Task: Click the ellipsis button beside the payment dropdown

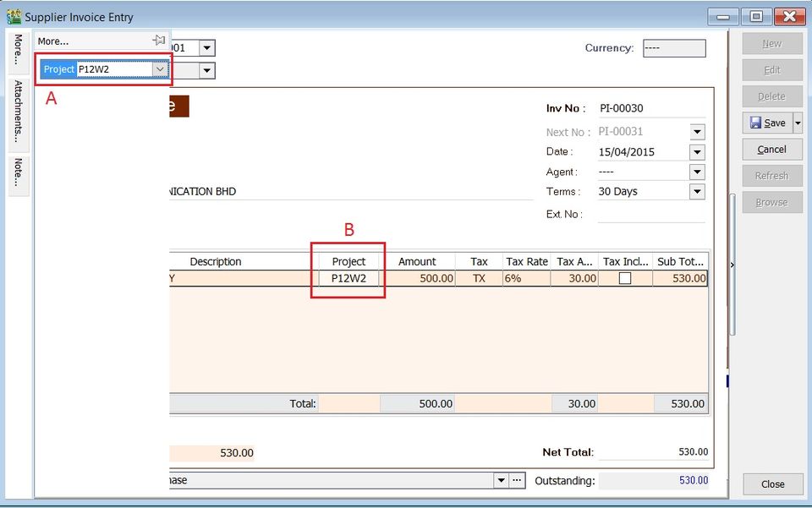Action: [x=517, y=479]
